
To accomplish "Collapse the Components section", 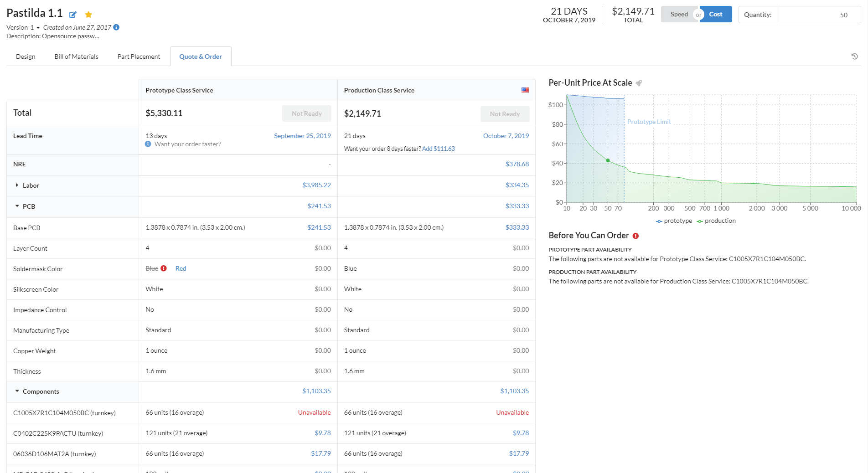I will (x=17, y=391).
